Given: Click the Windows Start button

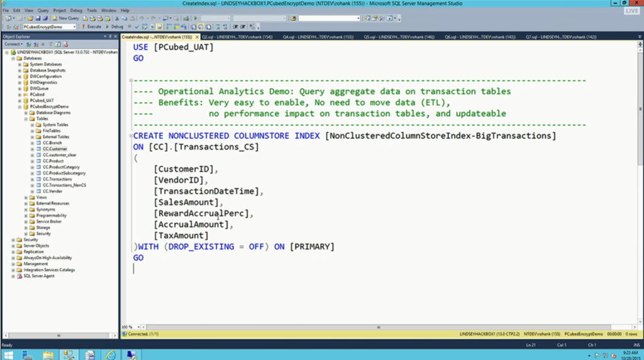Looking at the screenshot, I should (8, 355).
